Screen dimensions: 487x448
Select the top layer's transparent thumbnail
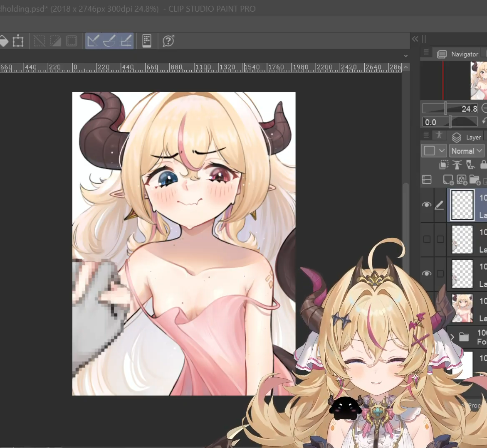coord(462,205)
